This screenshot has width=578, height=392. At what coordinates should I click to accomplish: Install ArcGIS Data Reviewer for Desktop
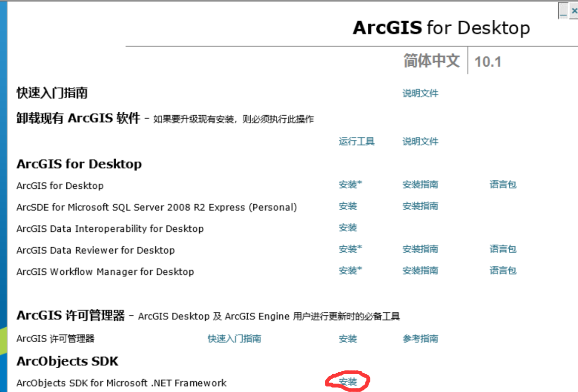(350, 249)
